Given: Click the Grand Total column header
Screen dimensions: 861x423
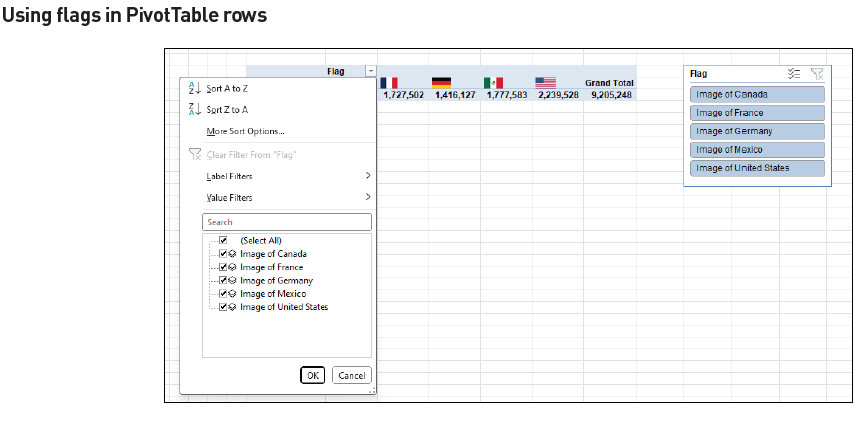Looking at the screenshot, I should coord(609,83).
